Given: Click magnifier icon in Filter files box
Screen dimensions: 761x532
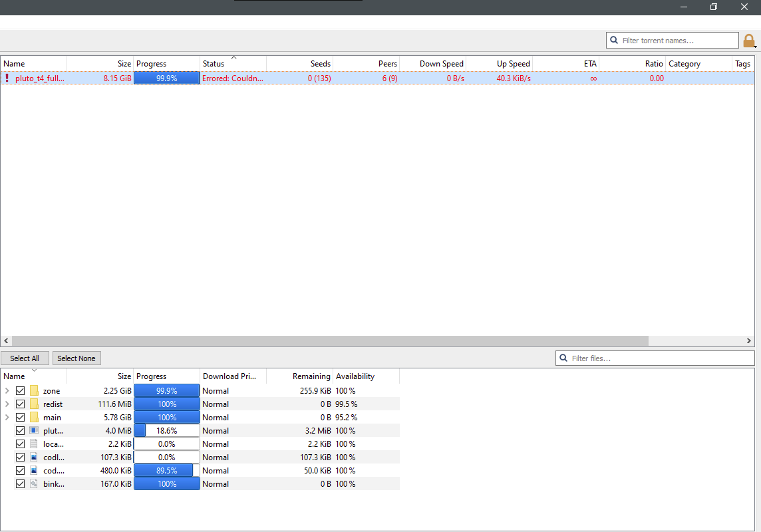Looking at the screenshot, I should tap(563, 358).
